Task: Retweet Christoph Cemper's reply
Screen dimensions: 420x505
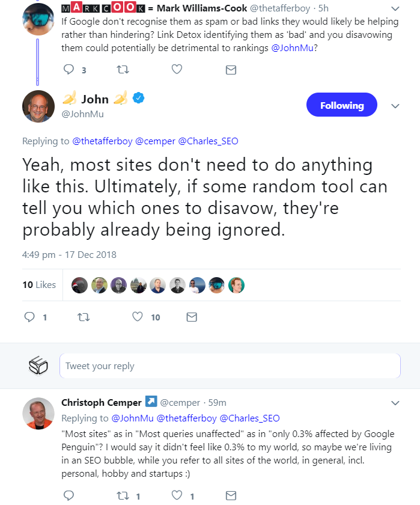Action: pyautogui.click(x=124, y=495)
